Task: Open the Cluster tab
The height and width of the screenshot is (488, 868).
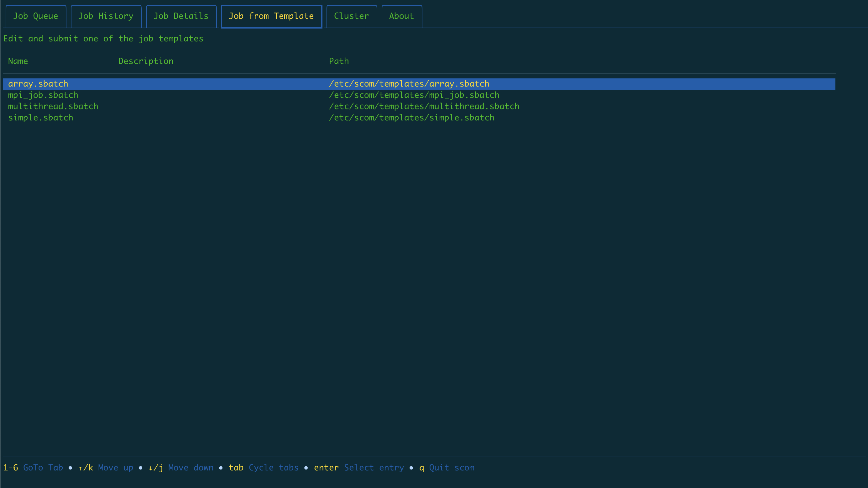Action: (351, 16)
